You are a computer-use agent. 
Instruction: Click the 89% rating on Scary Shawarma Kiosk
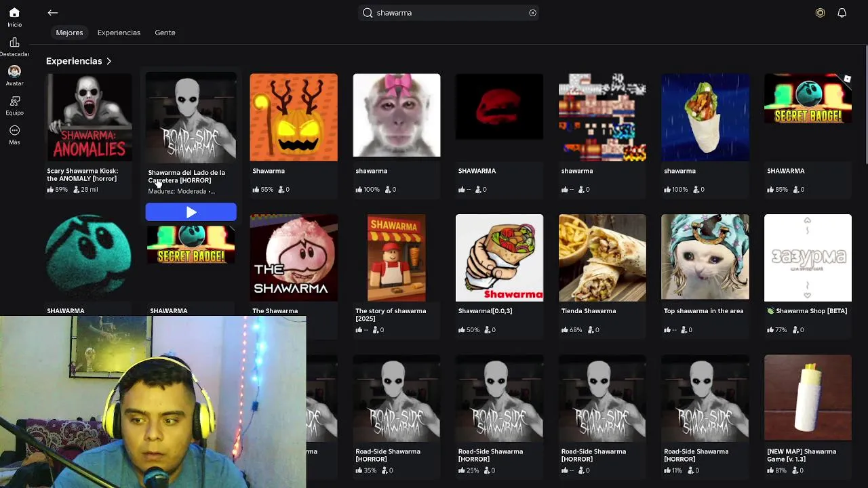(x=58, y=190)
